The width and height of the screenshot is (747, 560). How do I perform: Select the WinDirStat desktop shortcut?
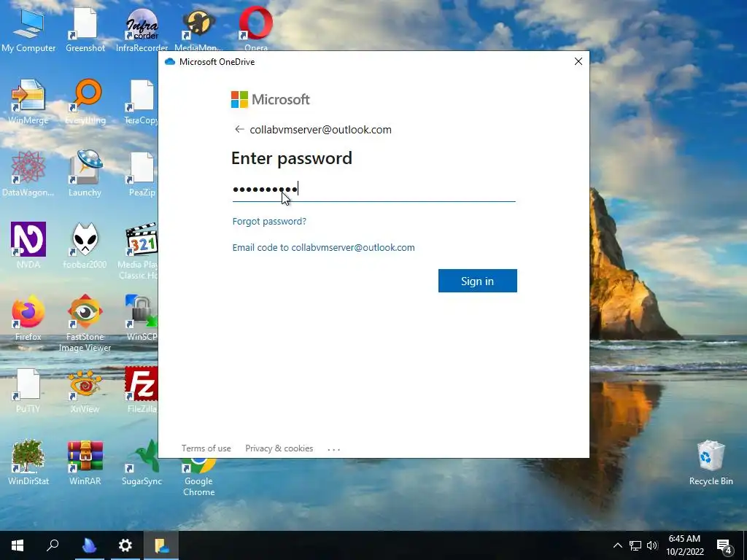(x=28, y=462)
